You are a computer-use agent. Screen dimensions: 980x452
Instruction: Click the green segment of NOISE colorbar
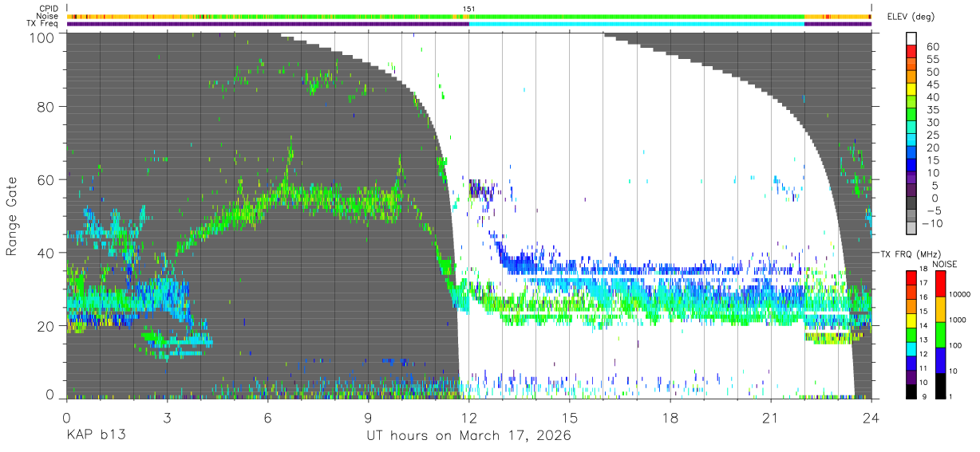pyautogui.click(x=939, y=334)
